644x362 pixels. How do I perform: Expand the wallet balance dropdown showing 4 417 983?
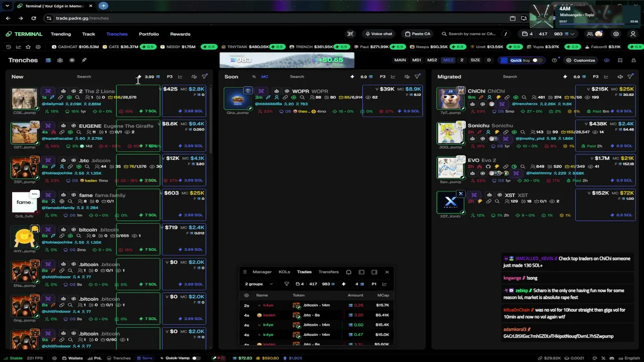coord(548,34)
